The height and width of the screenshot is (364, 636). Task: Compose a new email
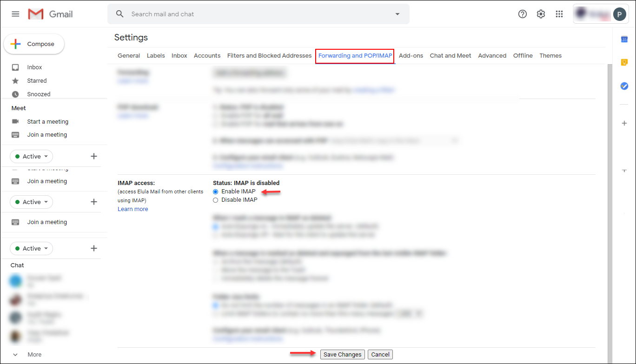coord(34,44)
